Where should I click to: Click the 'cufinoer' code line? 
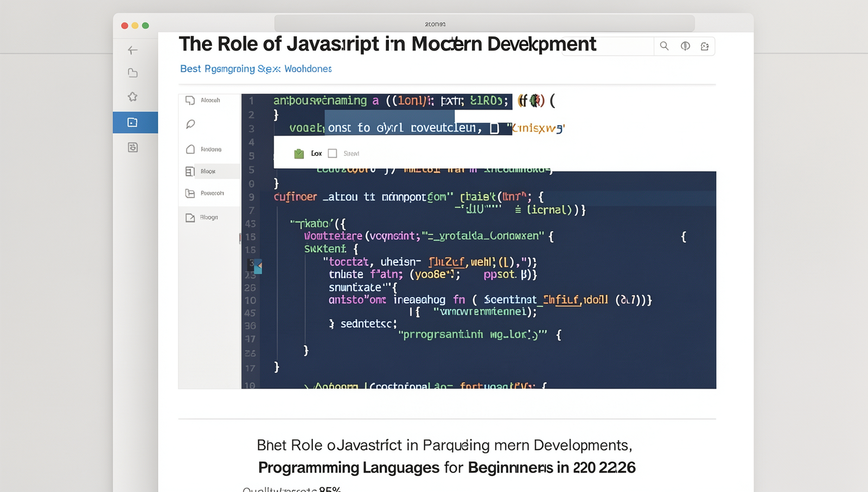point(409,197)
